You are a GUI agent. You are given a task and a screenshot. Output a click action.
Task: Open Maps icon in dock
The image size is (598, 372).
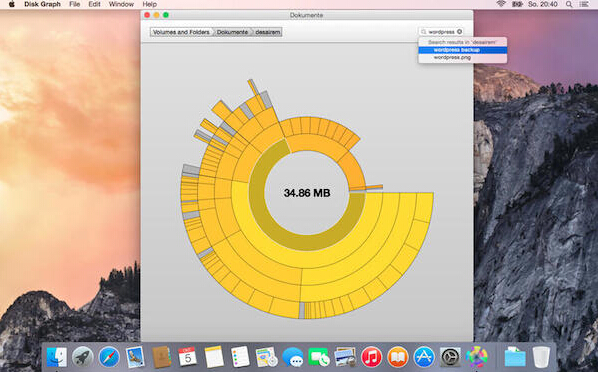pyautogui.click(x=266, y=358)
